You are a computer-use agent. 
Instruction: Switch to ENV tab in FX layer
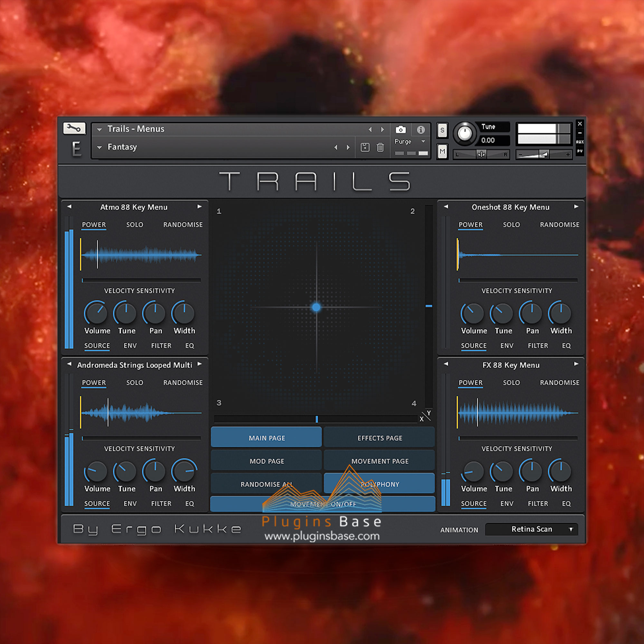[507, 504]
